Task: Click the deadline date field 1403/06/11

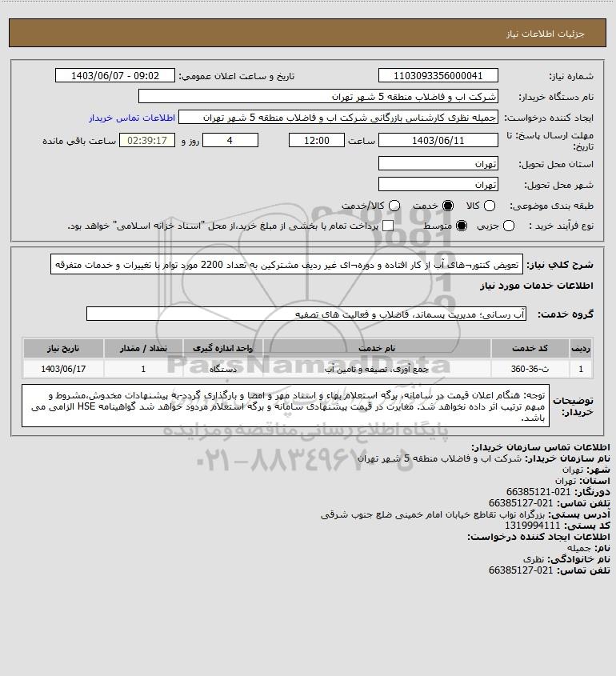Action: 438,140
